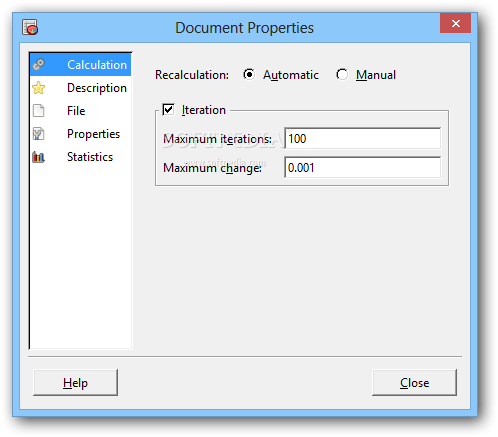This screenshot has width=498, height=437.
Task: Open the Calculation page
Action: (x=80, y=65)
